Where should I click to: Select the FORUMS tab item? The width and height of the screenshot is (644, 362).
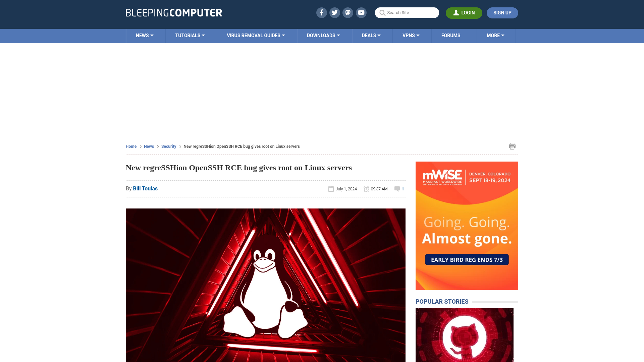(x=451, y=35)
